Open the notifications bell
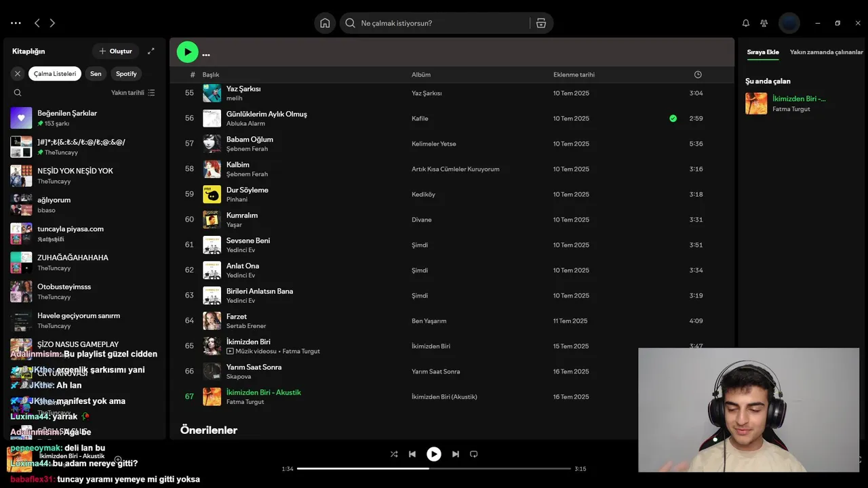The height and width of the screenshot is (488, 868). click(746, 23)
